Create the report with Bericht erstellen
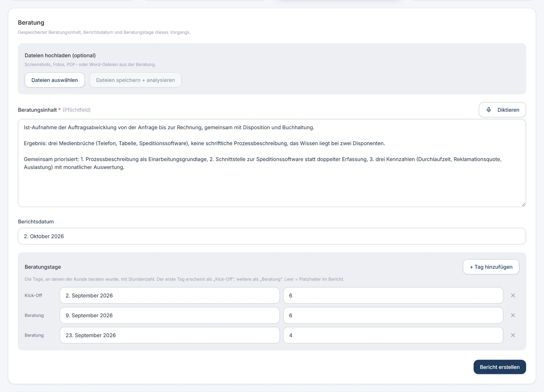The height and width of the screenshot is (392, 544). click(x=500, y=367)
